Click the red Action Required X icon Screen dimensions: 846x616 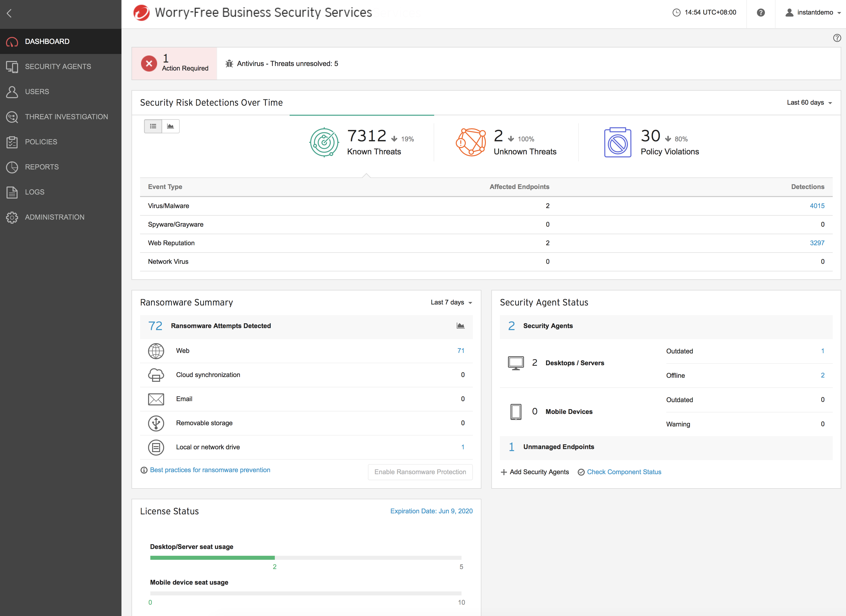(149, 64)
